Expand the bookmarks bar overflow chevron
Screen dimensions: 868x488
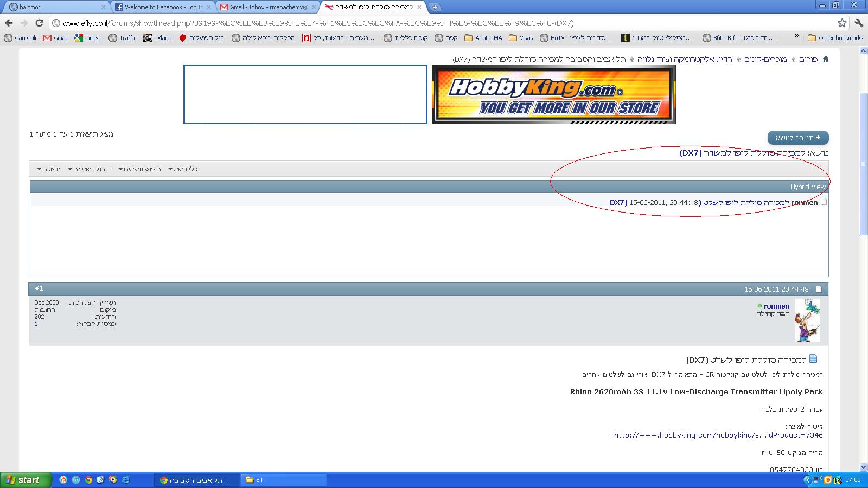coord(796,36)
